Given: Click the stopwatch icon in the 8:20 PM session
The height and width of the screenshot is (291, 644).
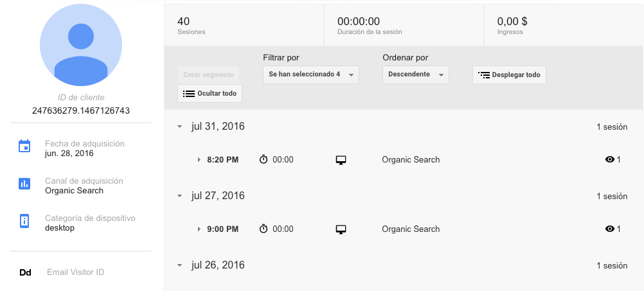Looking at the screenshot, I should [x=264, y=159].
